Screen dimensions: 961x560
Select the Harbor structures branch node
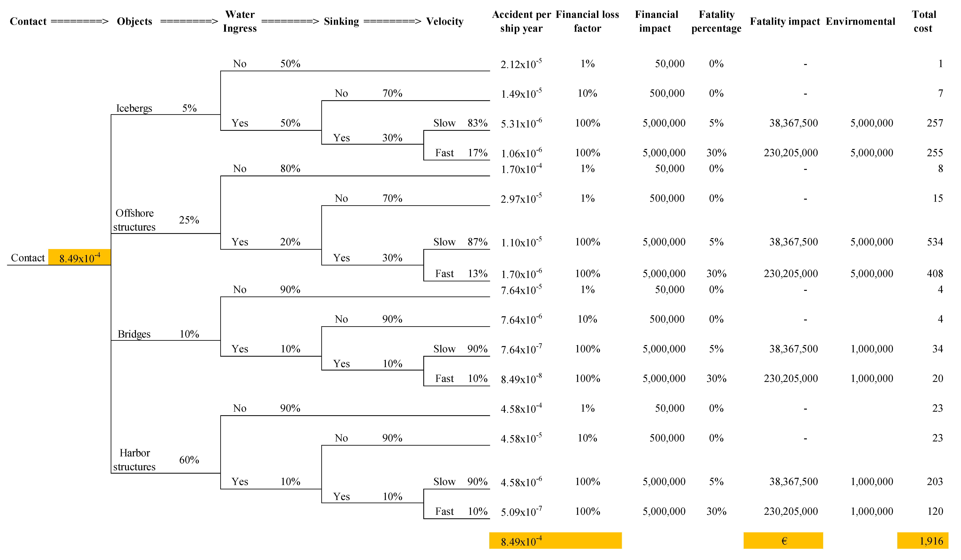134,460
